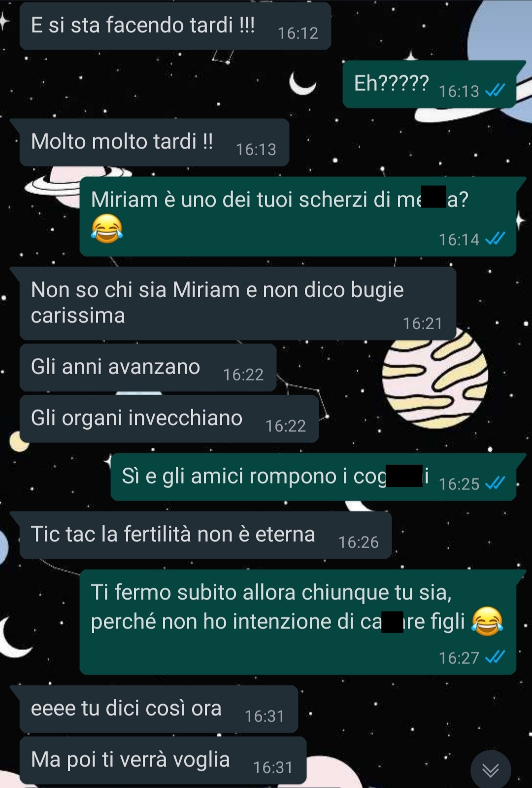
Task: Tap the laughing emoji in the Miriam message
Action: (x=107, y=229)
